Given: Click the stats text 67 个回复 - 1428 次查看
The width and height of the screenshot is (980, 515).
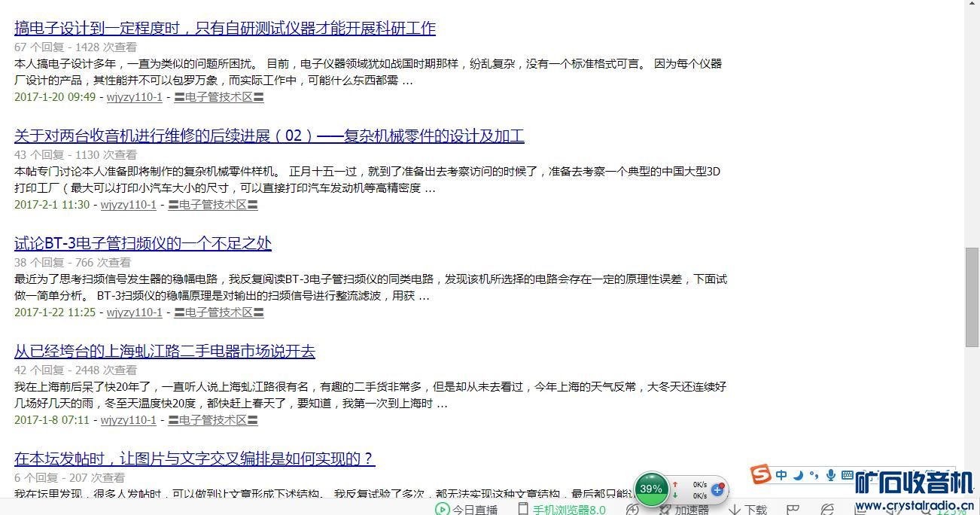Looking at the screenshot, I should (x=75, y=47).
